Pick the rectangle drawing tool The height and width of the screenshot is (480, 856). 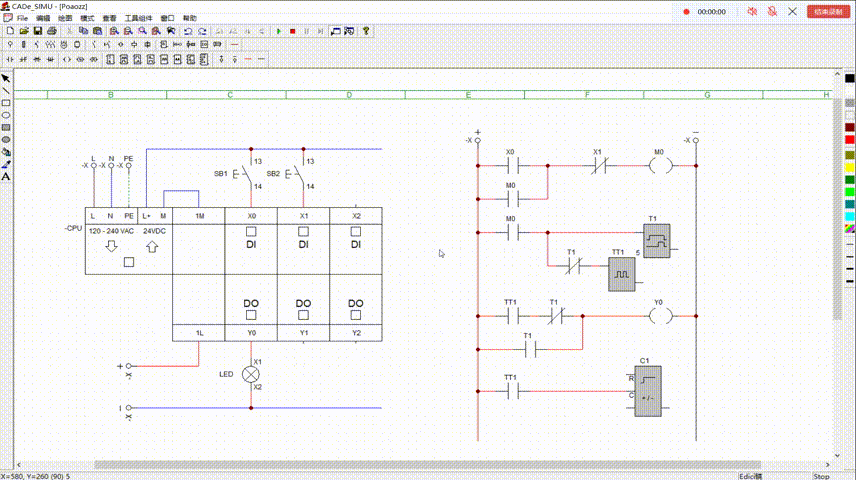[x=6, y=103]
